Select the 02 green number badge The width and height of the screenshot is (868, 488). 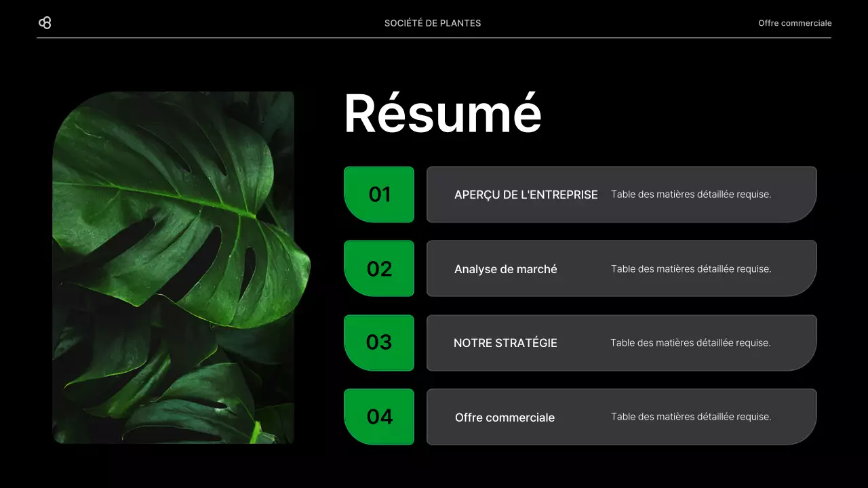tap(379, 268)
